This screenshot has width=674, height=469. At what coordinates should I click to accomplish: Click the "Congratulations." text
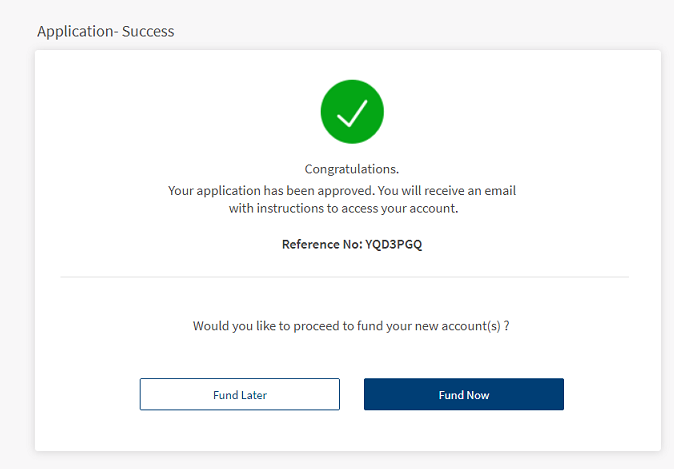coord(352,169)
